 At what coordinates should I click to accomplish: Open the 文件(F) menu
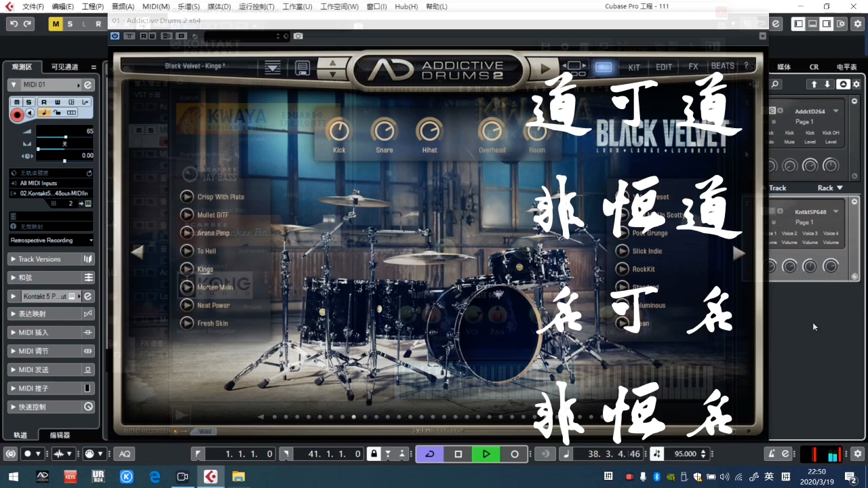(33, 6)
